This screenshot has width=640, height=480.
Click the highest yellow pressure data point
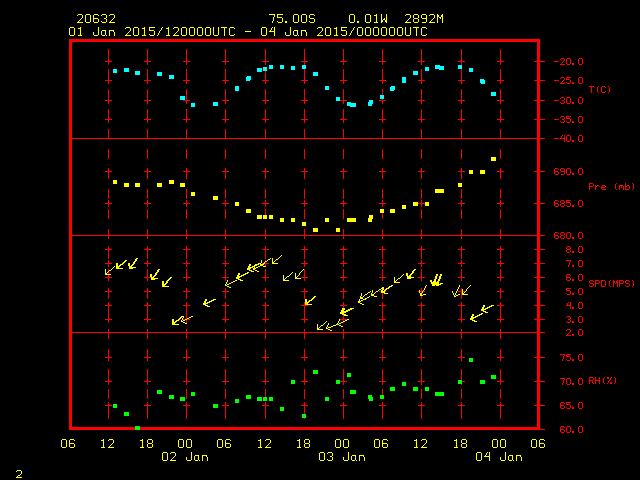[493, 159]
